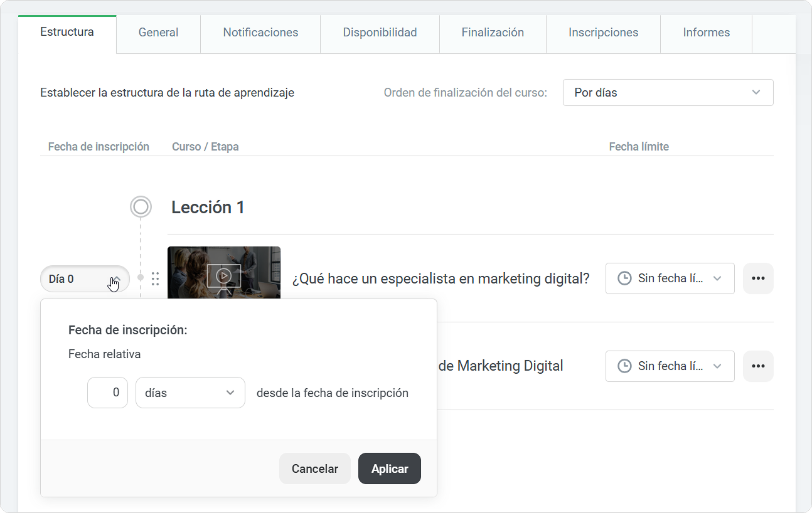Expand the Día 0 enrollment date pill
812x513 pixels.
85,279
